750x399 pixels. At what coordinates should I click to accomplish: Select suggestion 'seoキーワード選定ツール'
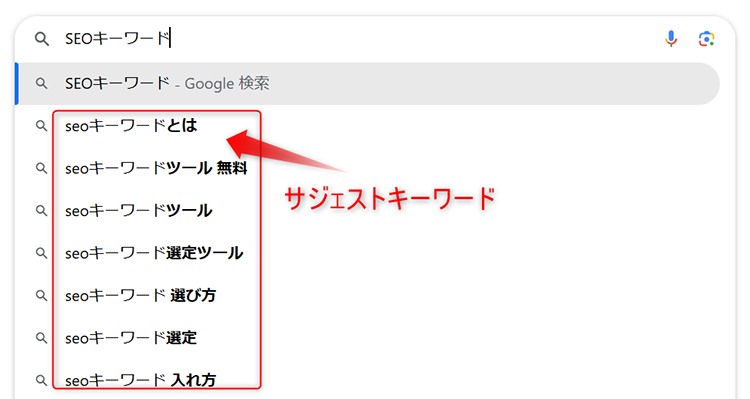(x=154, y=253)
